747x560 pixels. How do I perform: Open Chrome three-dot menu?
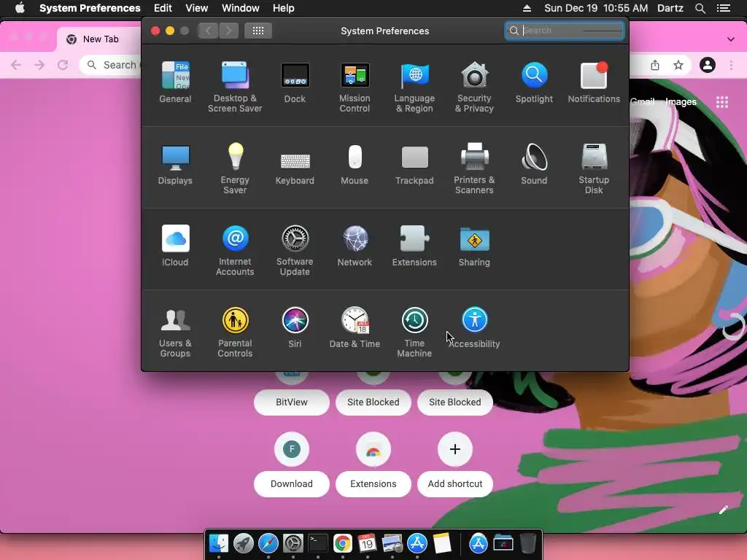(731, 65)
